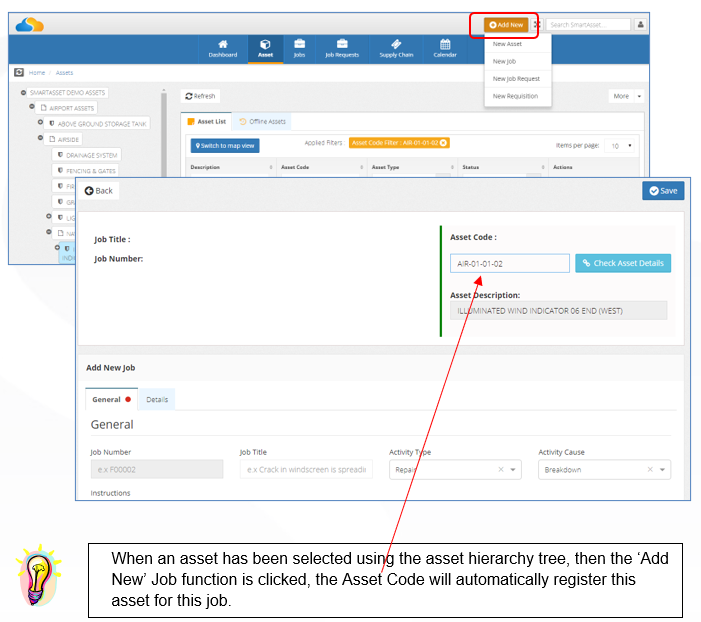This screenshot has height=622, width=701.
Task: Switch to the Details tab
Action: point(157,400)
